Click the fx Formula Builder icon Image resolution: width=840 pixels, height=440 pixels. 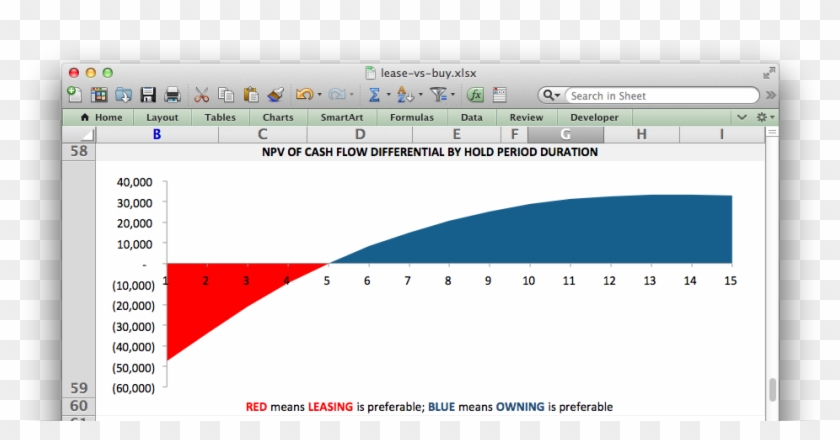pos(476,95)
